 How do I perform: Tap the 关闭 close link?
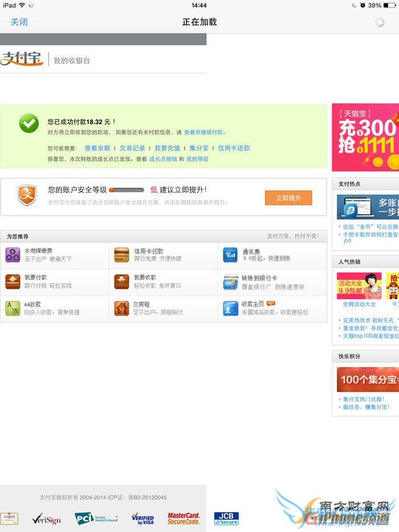[19, 22]
